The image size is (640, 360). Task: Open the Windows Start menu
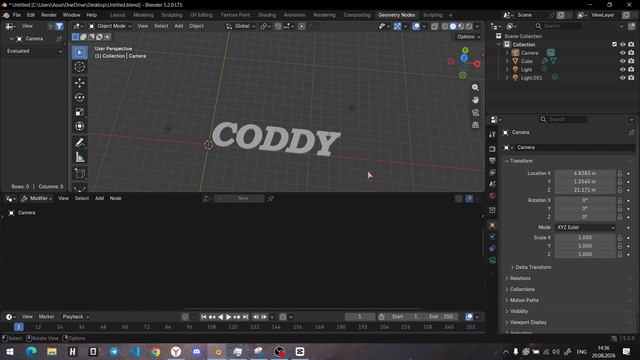[x=10, y=351]
